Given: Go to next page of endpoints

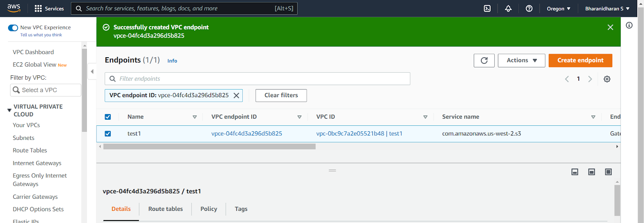Looking at the screenshot, I should (x=590, y=79).
